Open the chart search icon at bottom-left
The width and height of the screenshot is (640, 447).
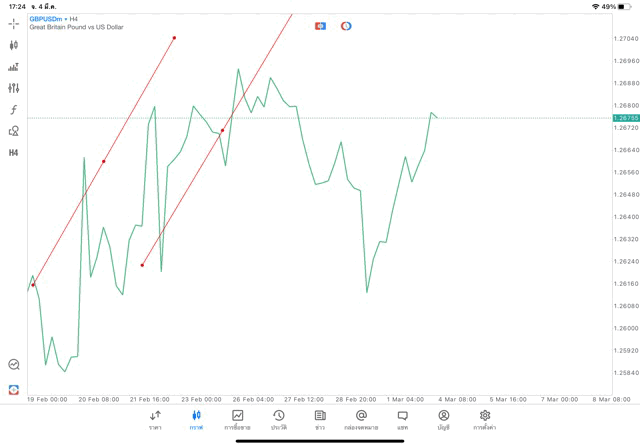click(14, 365)
